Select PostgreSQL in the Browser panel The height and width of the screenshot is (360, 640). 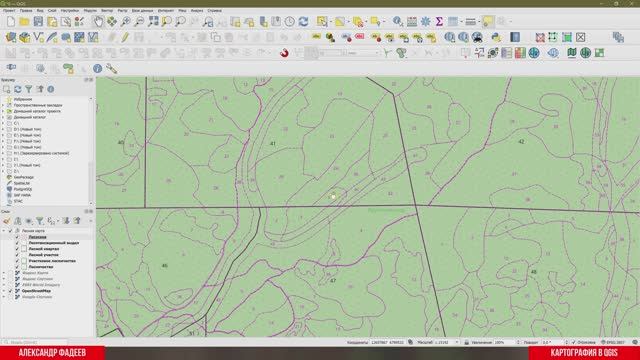[x=23, y=189]
